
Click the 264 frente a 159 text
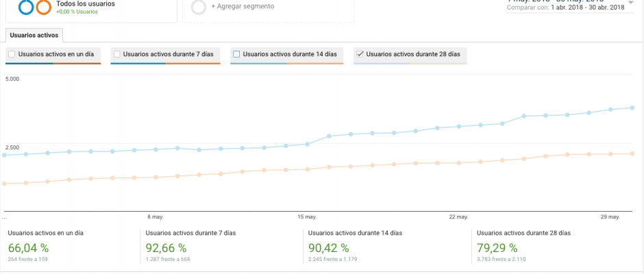(x=29, y=259)
